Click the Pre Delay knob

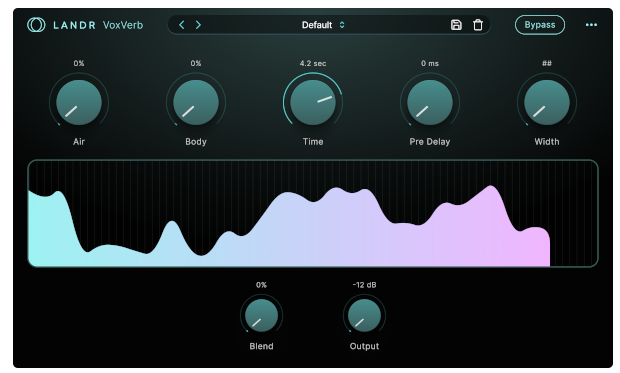tap(430, 103)
